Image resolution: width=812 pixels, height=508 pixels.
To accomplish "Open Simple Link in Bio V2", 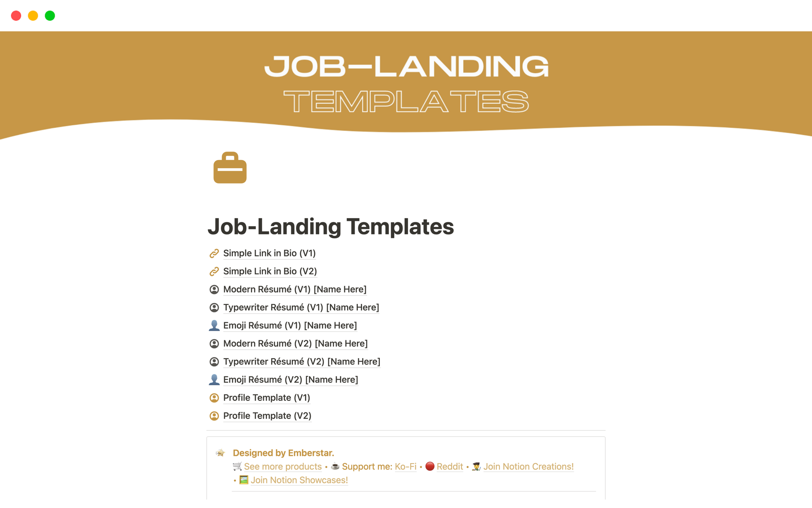I will (269, 271).
